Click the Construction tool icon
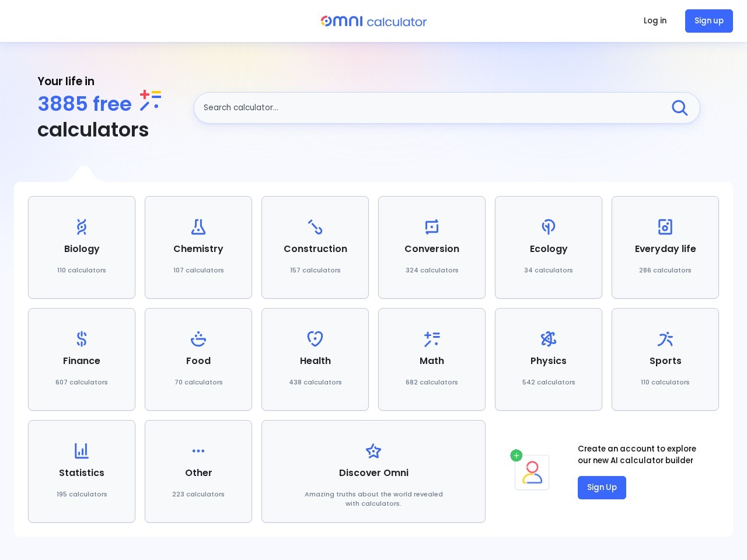Screen dimensions: 747x560 click(315, 226)
